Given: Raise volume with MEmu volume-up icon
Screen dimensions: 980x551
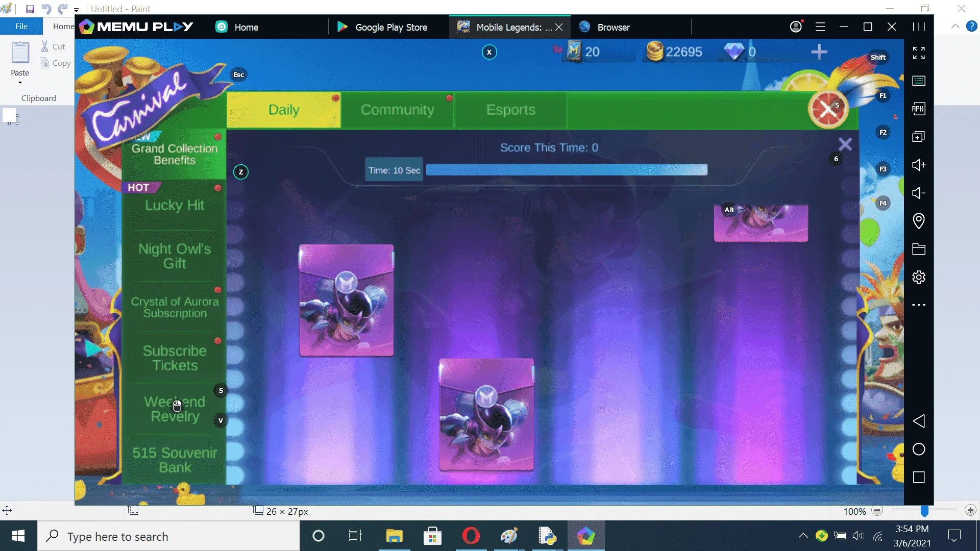Looking at the screenshot, I should [x=919, y=165].
